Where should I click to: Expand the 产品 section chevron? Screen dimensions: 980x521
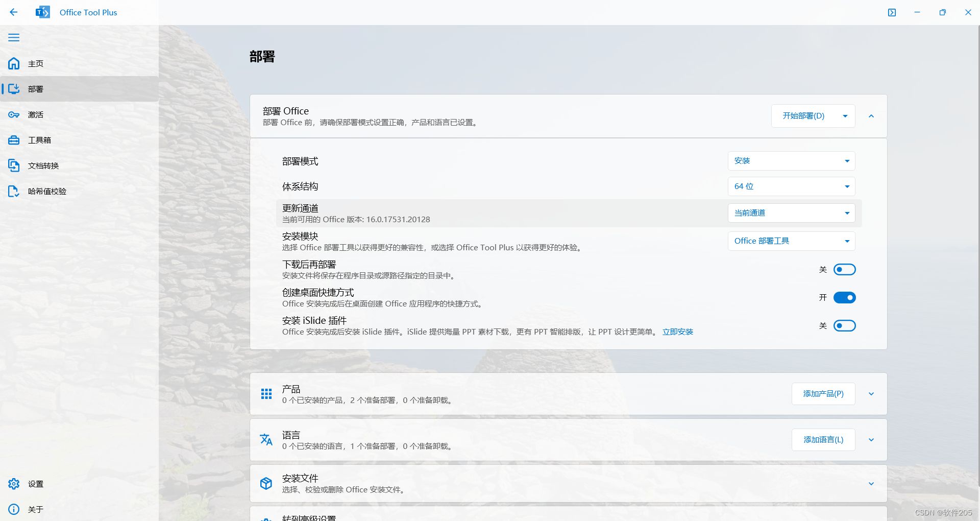871,394
